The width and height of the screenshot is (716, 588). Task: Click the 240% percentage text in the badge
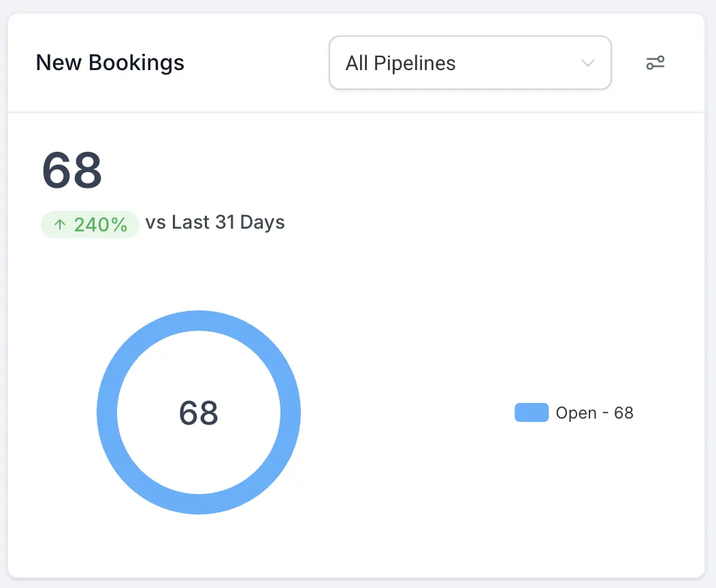(x=101, y=225)
